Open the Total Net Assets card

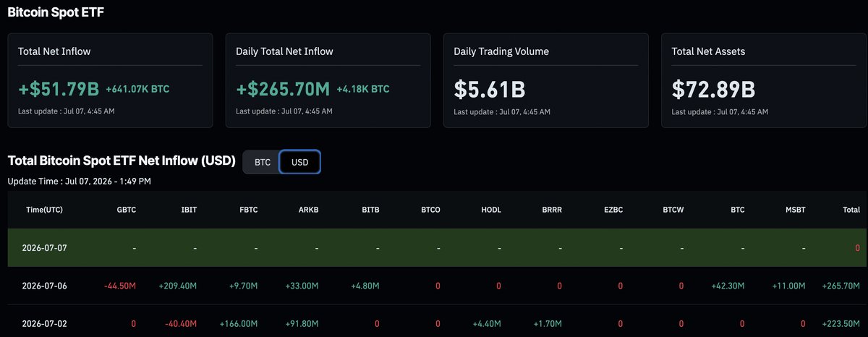click(764, 80)
